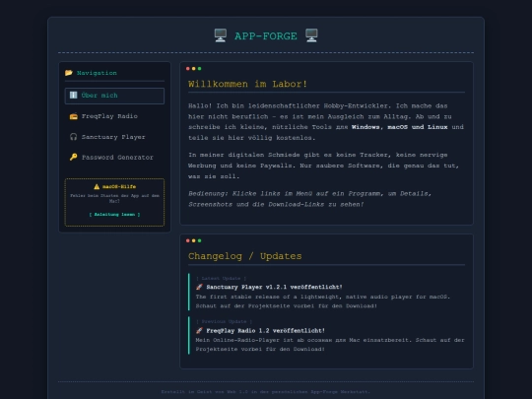Click the key icon beside Password Generator

pyautogui.click(x=73, y=157)
